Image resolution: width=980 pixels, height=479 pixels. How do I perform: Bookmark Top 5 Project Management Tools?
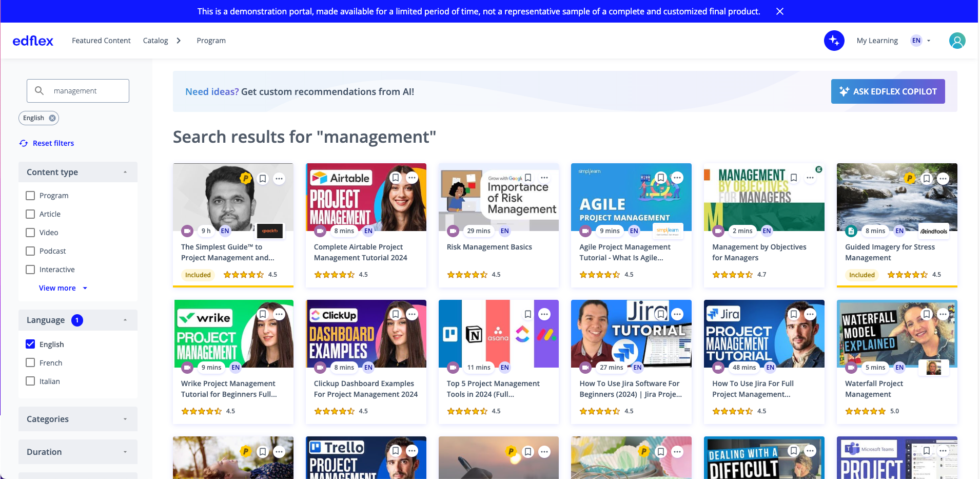[528, 314]
